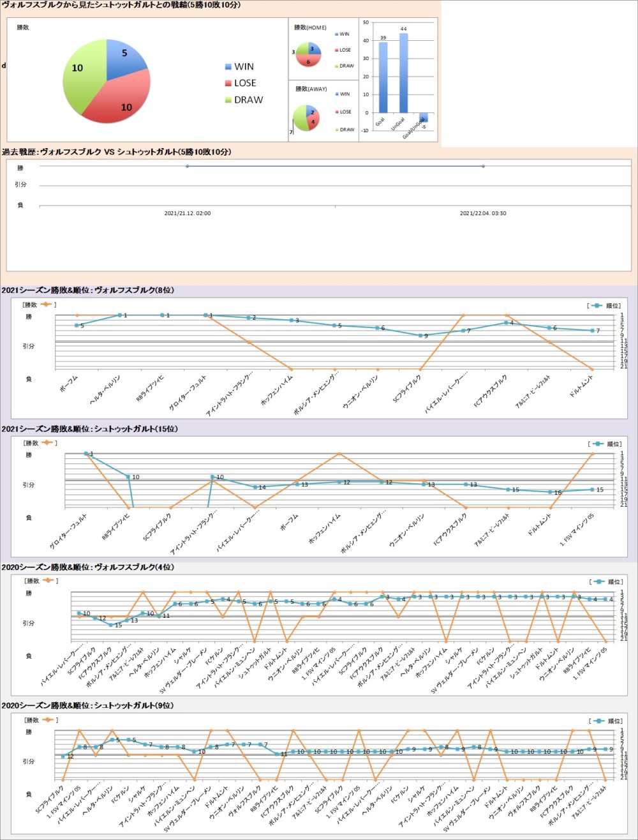The width and height of the screenshot is (638, 840).
Task: Click the 2021/21.12. 02:00 axis label
Action: pyautogui.click(x=188, y=213)
